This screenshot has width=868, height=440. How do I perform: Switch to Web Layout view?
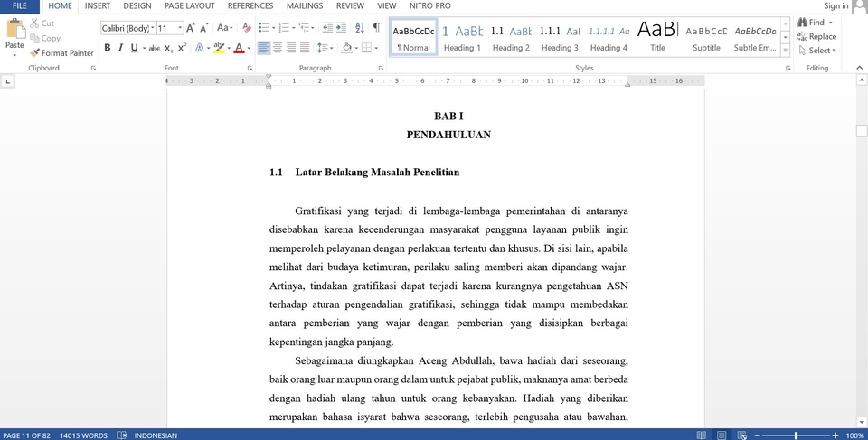tap(742, 435)
